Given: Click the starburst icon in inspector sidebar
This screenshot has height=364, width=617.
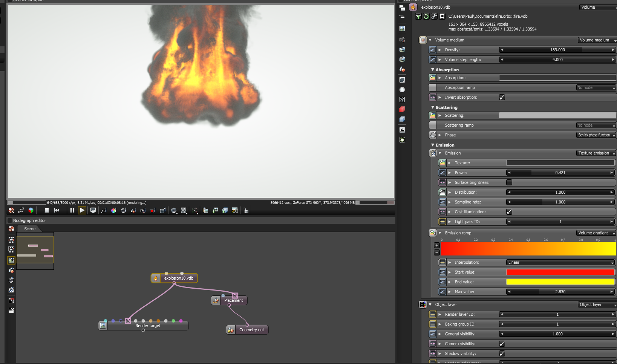Looking at the screenshot, I should point(402,140).
